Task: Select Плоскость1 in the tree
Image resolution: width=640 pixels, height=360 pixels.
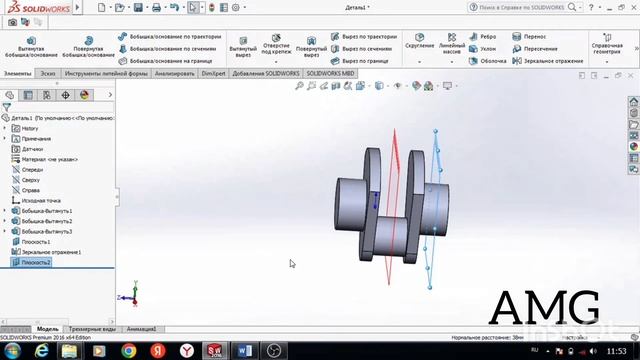Action: click(x=31, y=242)
